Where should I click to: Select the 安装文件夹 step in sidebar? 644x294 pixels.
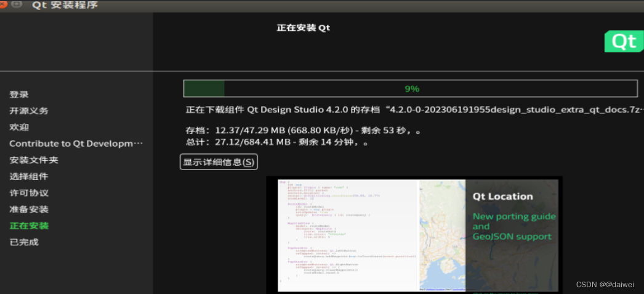coord(34,160)
